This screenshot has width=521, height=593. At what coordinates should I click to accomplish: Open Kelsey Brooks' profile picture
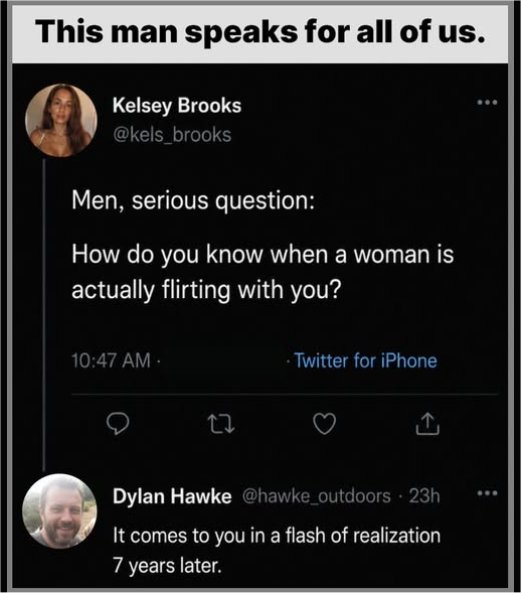[x=61, y=120]
